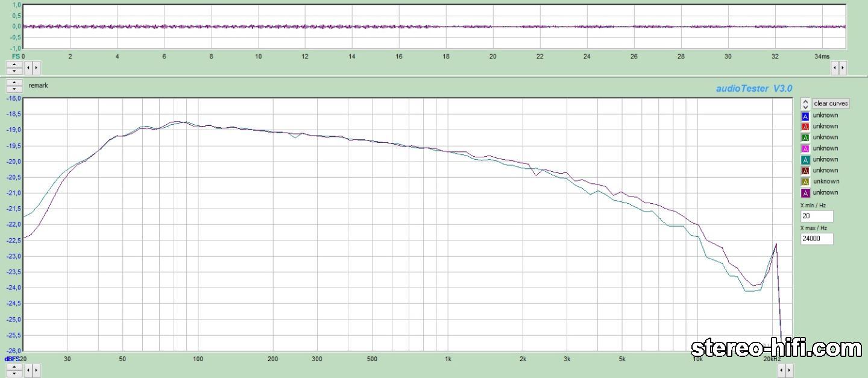This screenshot has height=378, width=868.
Task: Click the clear curves button
Action: [831, 104]
